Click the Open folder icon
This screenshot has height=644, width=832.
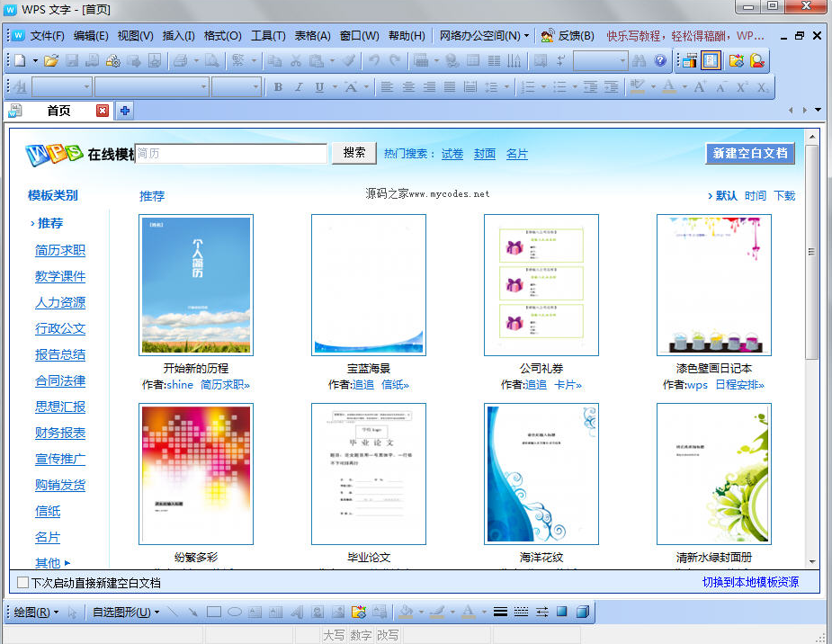coord(51,61)
